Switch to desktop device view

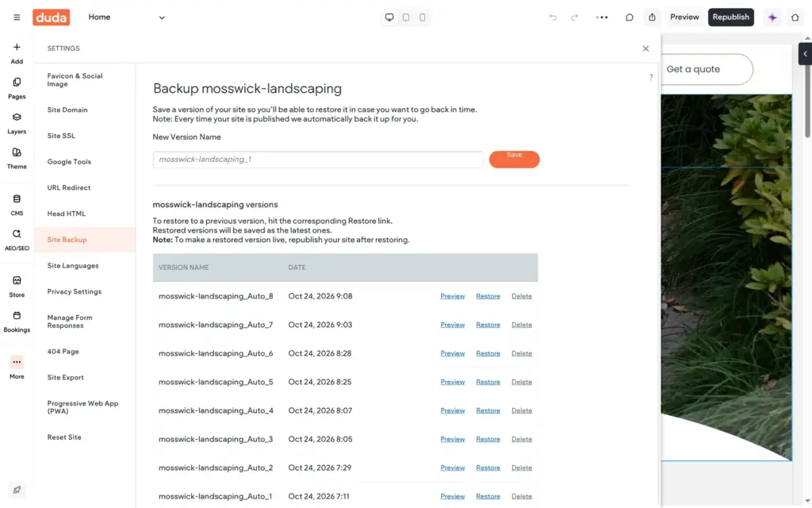click(x=389, y=17)
